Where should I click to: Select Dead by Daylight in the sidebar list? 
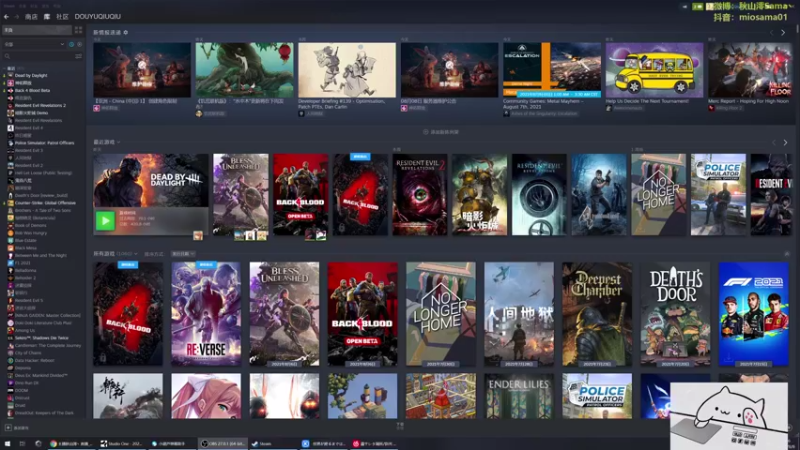[x=31, y=76]
